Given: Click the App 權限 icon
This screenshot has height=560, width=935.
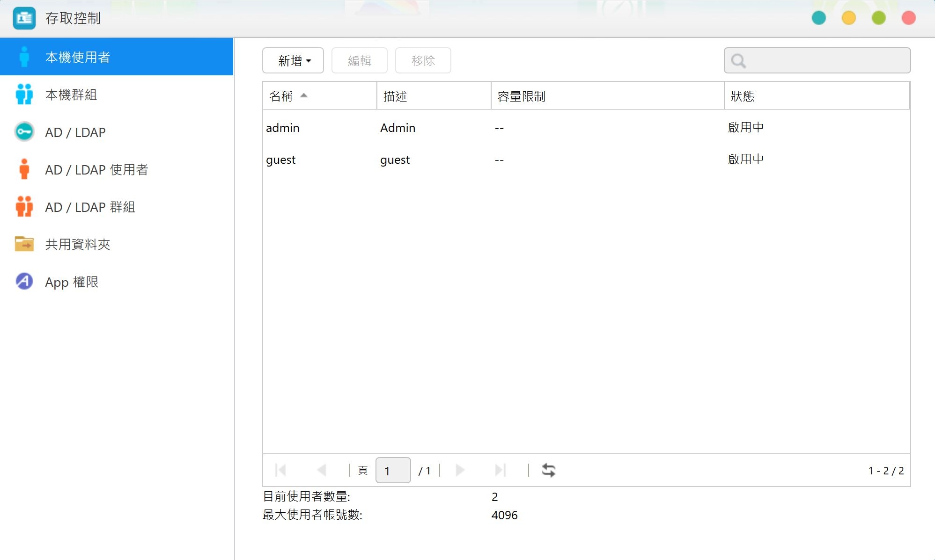Looking at the screenshot, I should 24,282.
